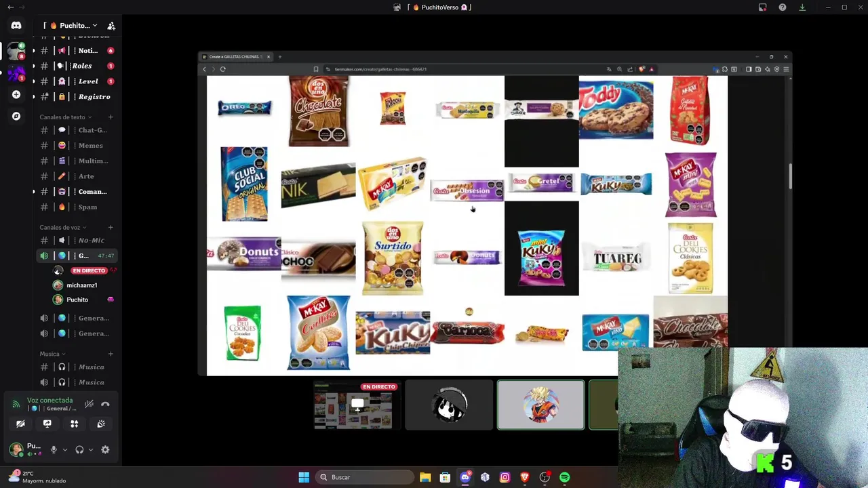Open the Discord title bar inbox icon
Image resolution: width=868 pixels, height=488 pixels.
(763, 7)
